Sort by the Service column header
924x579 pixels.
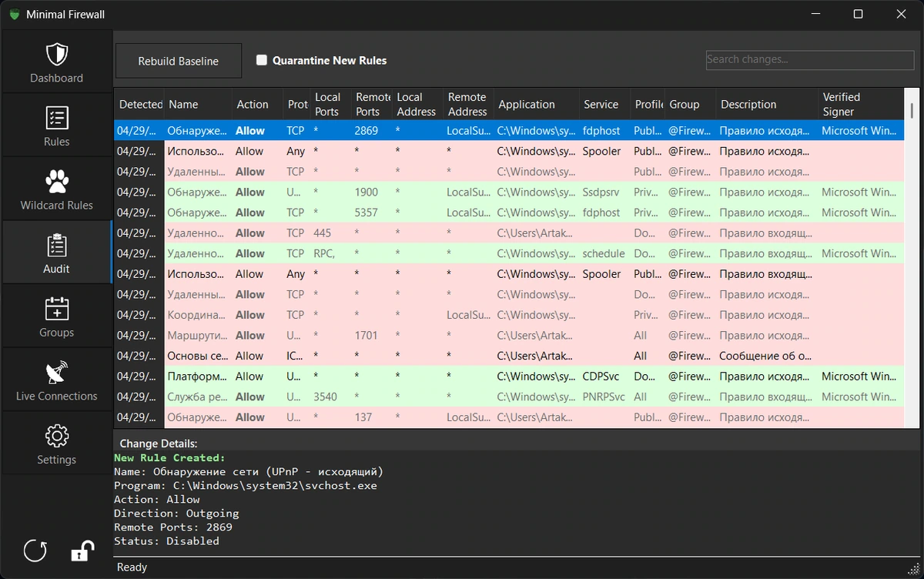click(605, 104)
